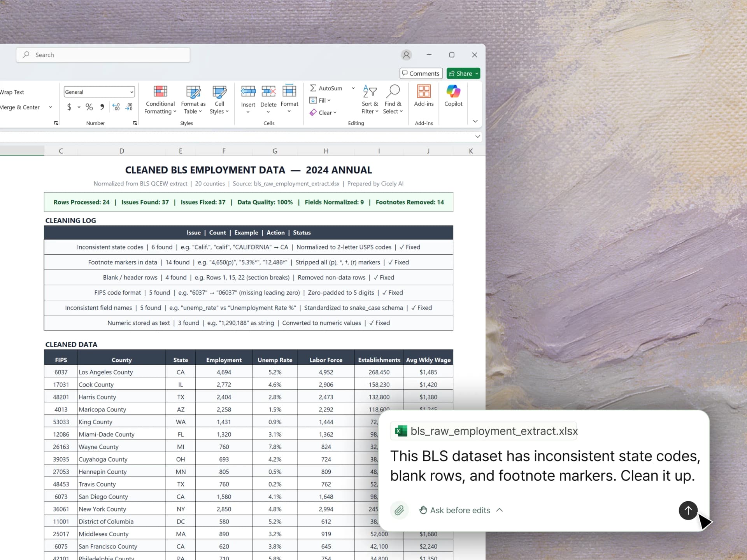Click inside the Search box
This screenshot has width=747, height=560.
tap(103, 55)
